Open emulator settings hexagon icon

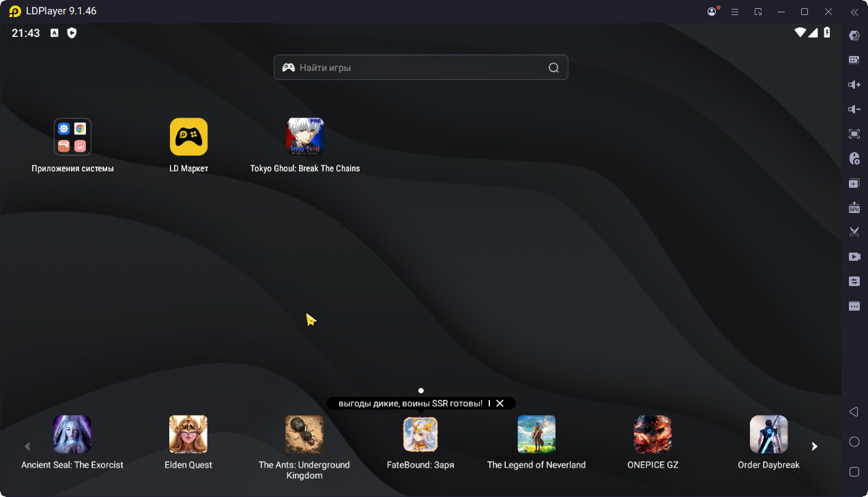pyautogui.click(x=854, y=35)
